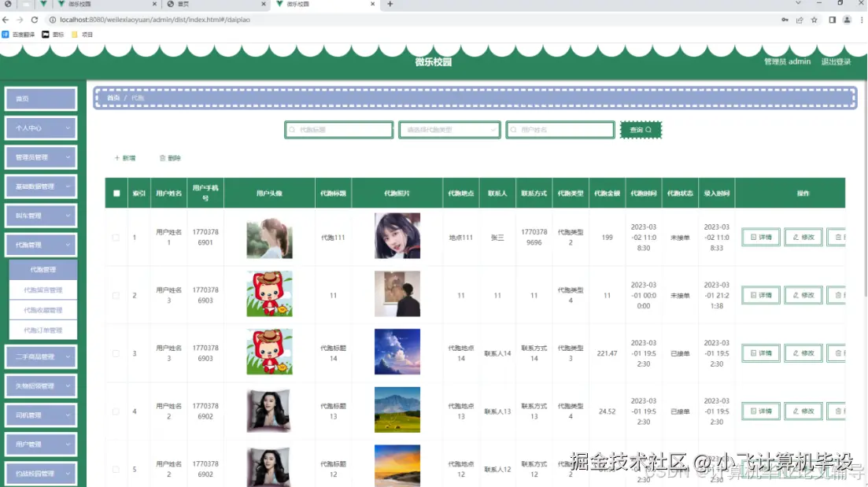Open the girl portrait 代跑照片 in row 1
The height and width of the screenshot is (487, 868).
click(x=397, y=236)
